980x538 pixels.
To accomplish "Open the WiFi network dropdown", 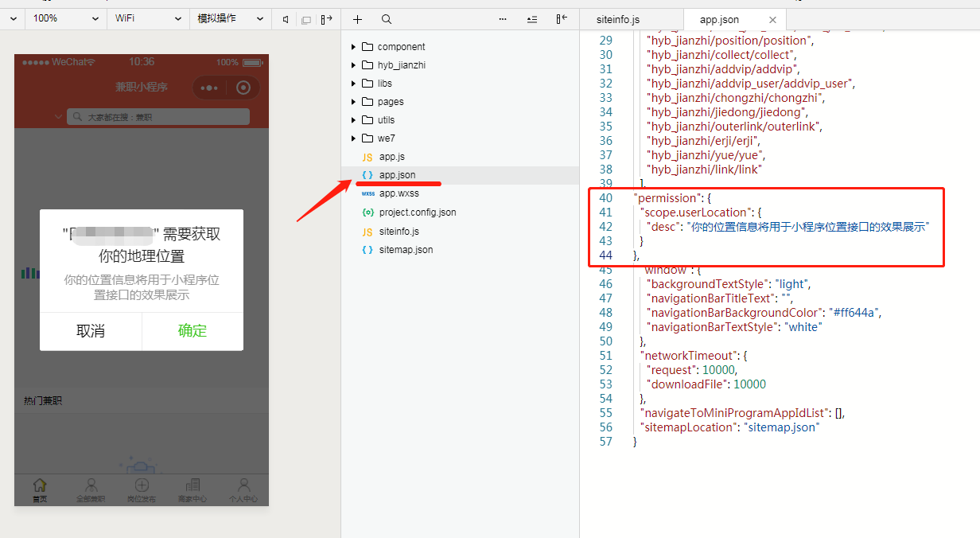I will tap(147, 18).
